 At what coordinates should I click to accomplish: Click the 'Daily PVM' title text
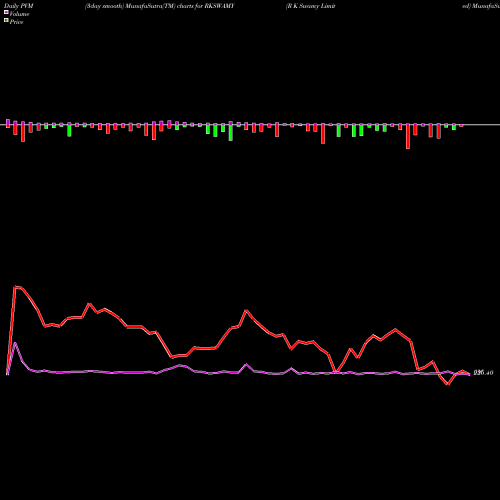pyautogui.click(x=19, y=6)
